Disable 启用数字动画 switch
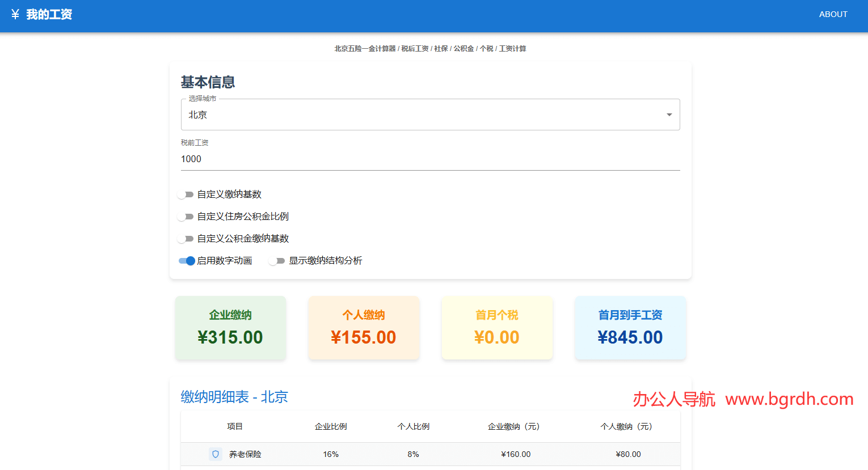The width and height of the screenshot is (868, 470). (x=187, y=261)
